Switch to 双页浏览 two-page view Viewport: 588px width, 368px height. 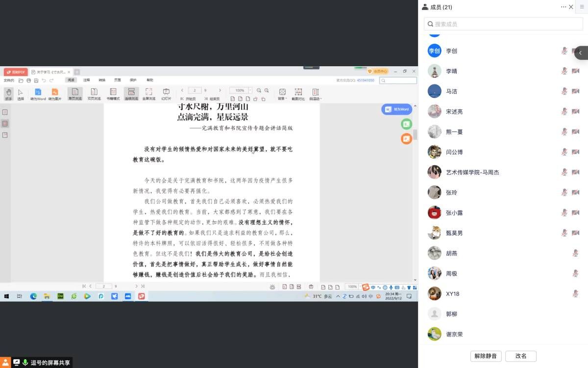click(x=94, y=94)
